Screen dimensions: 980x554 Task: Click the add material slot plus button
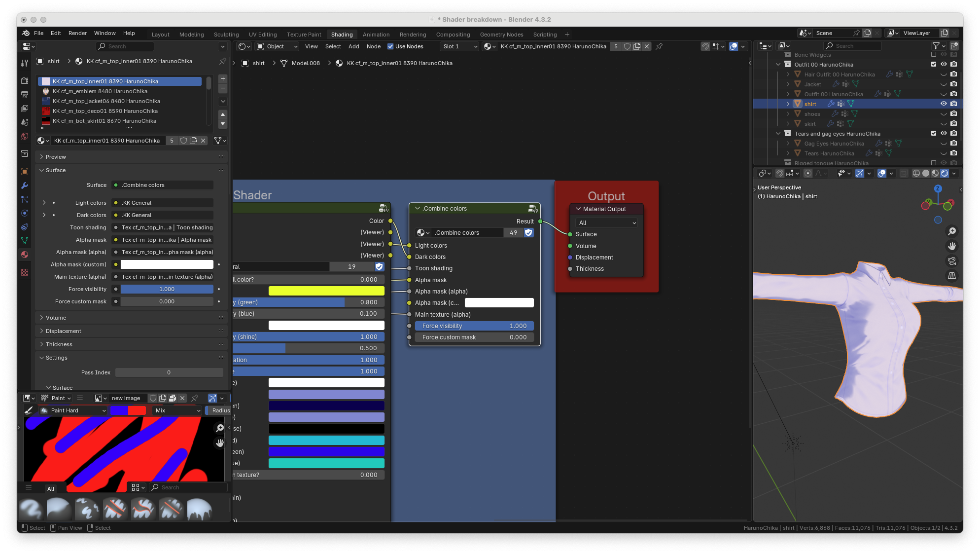coord(223,79)
